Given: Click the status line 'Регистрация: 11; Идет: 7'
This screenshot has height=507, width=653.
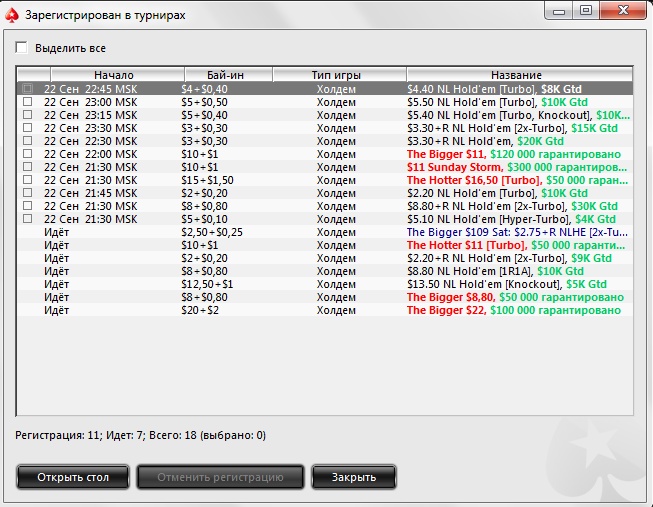Looking at the screenshot, I should coord(141,435).
